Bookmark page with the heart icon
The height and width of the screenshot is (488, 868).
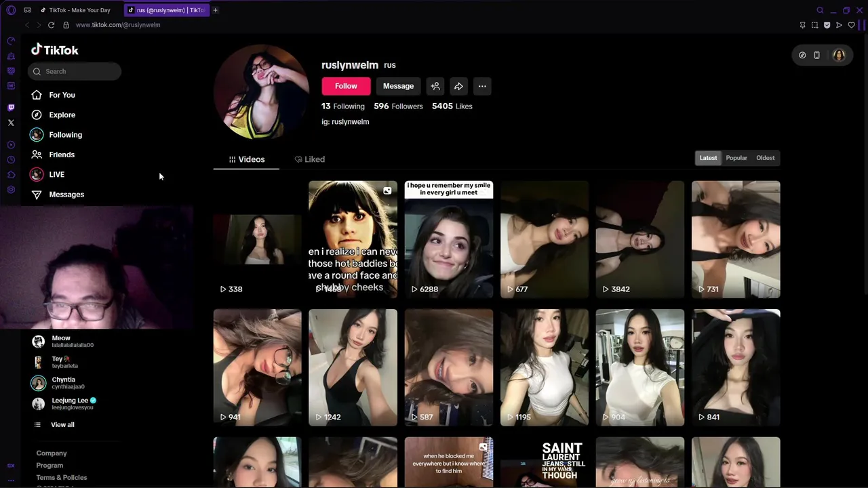tap(852, 25)
